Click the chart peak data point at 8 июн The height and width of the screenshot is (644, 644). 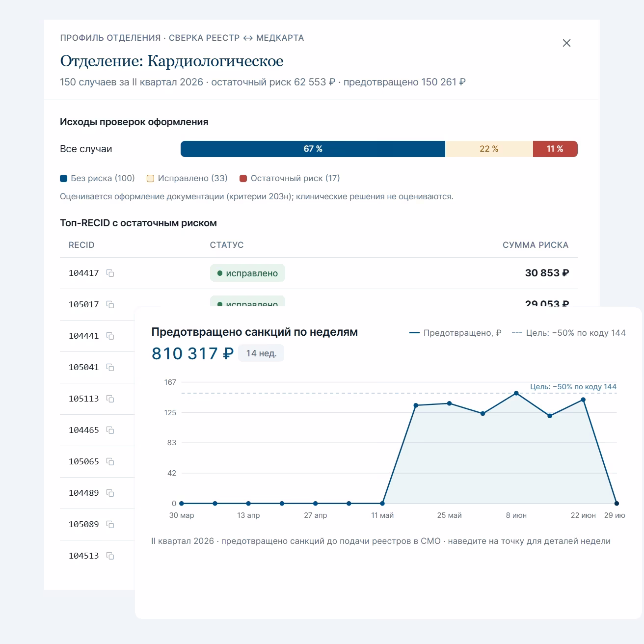pos(516,393)
